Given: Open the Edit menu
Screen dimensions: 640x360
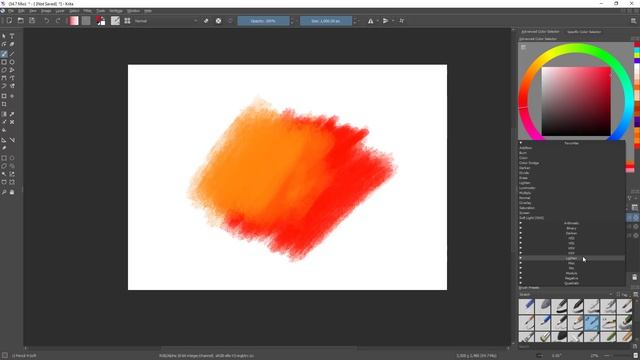Looking at the screenshot, I should click(21, 11).
